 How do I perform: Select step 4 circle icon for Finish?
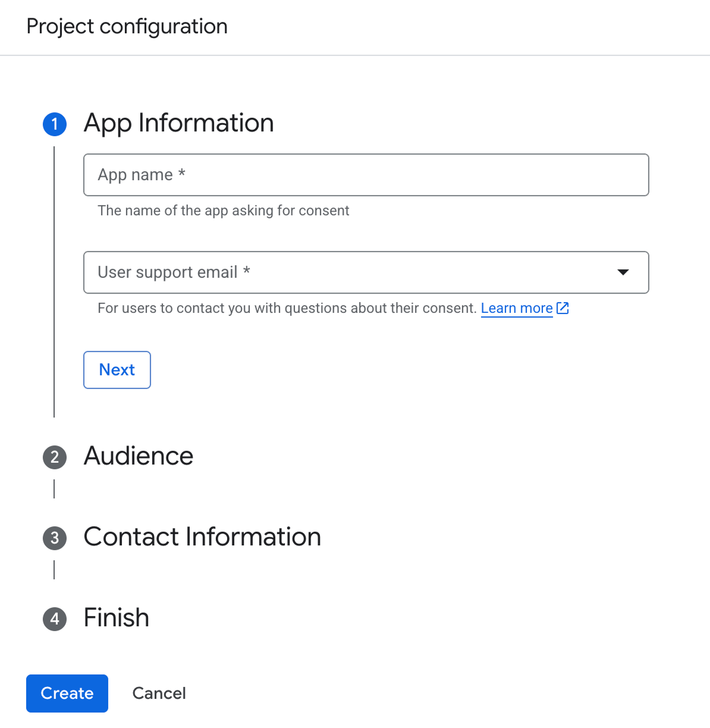point(55,619)
